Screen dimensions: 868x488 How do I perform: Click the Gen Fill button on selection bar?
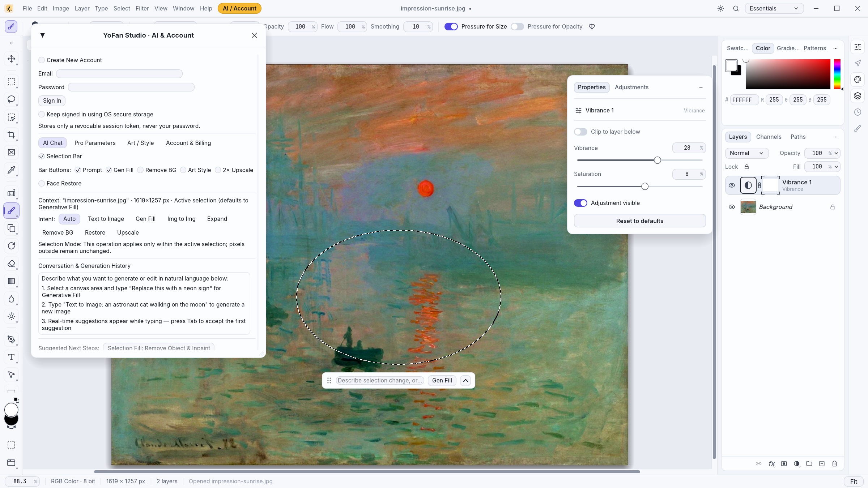pos(442,380)
